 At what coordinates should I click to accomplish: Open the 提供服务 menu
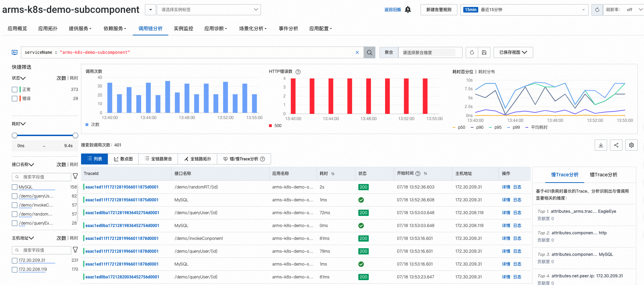click(x=80, y=28)
